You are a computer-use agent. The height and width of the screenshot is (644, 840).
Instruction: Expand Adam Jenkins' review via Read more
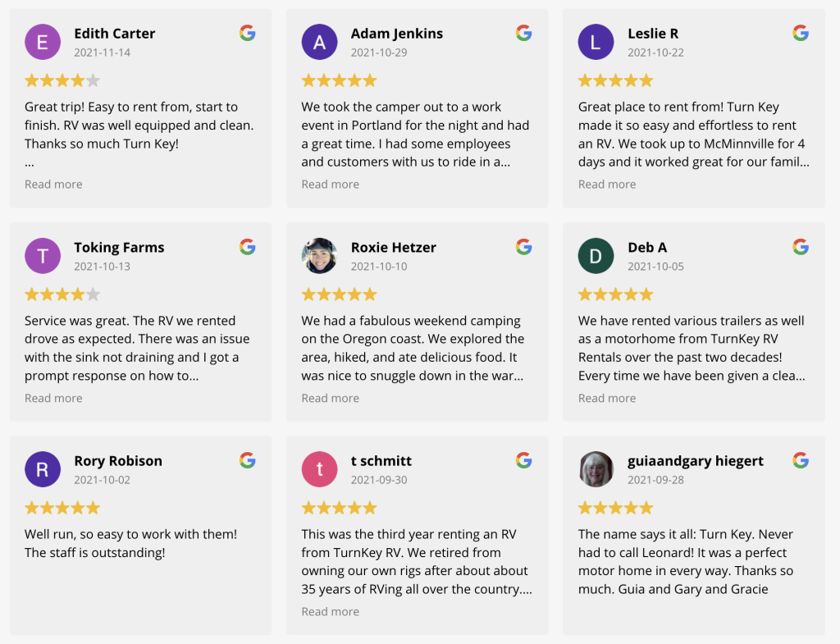tap(330, 185)
